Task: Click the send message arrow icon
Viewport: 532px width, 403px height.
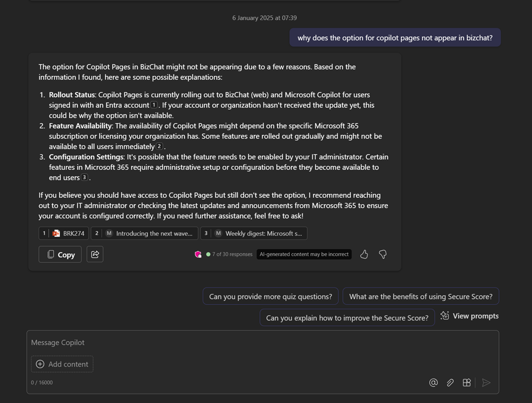Action: coord(486,383)
